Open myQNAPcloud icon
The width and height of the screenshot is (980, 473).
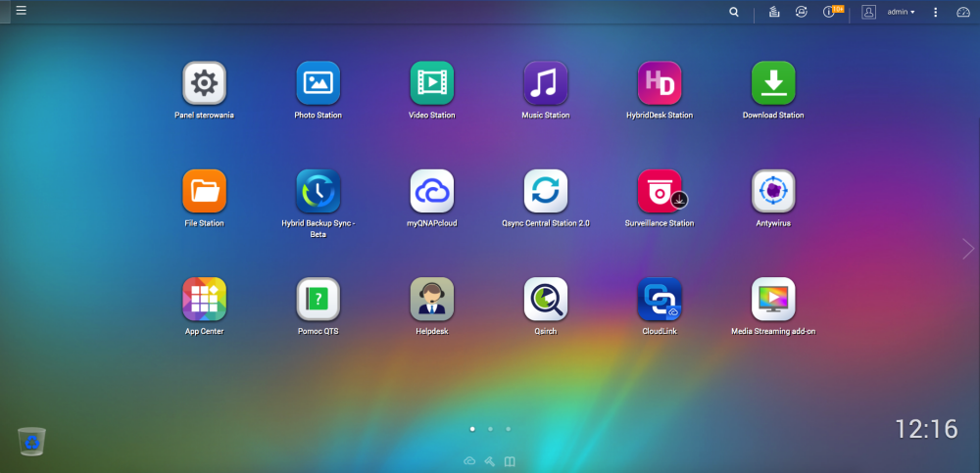pos(432,191)
